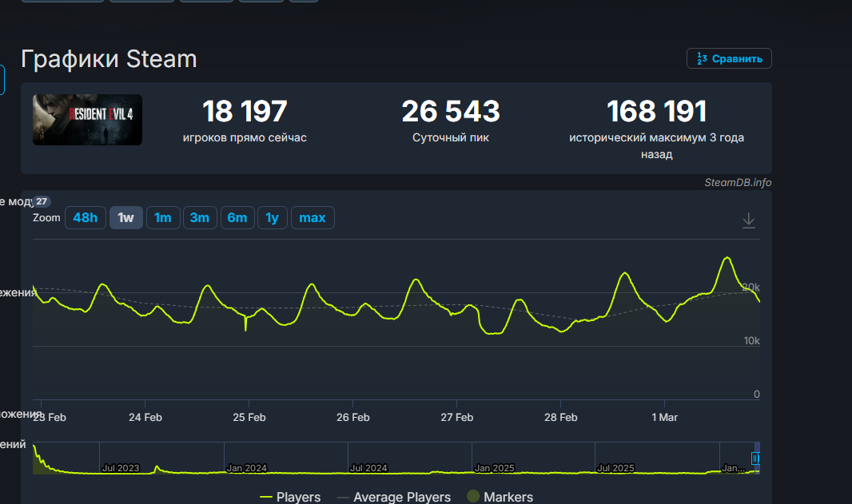Select the 1w zoom range

[x=126, y=218]
